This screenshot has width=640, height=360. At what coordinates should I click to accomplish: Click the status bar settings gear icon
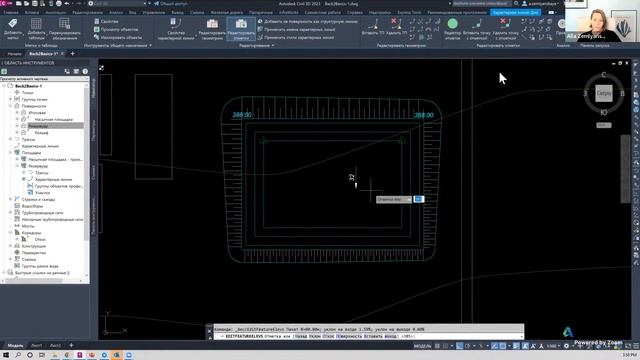(x=566, y=346)
